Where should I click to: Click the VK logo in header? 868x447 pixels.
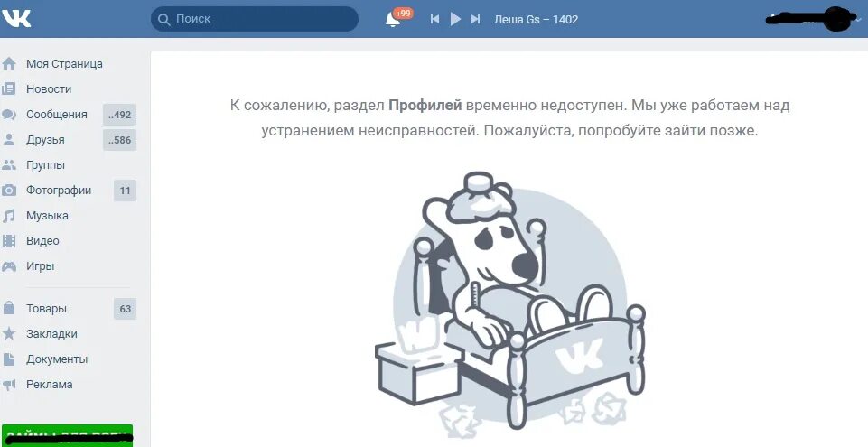[x=16, y=18]
